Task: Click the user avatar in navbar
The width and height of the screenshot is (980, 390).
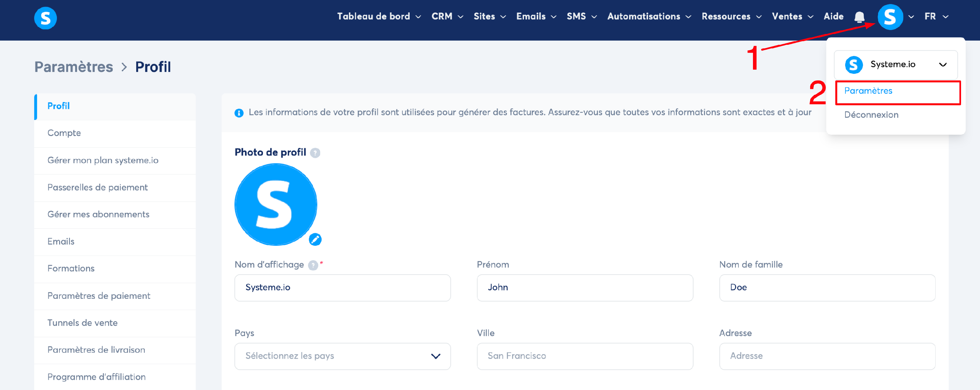Action: coord(890,17)
